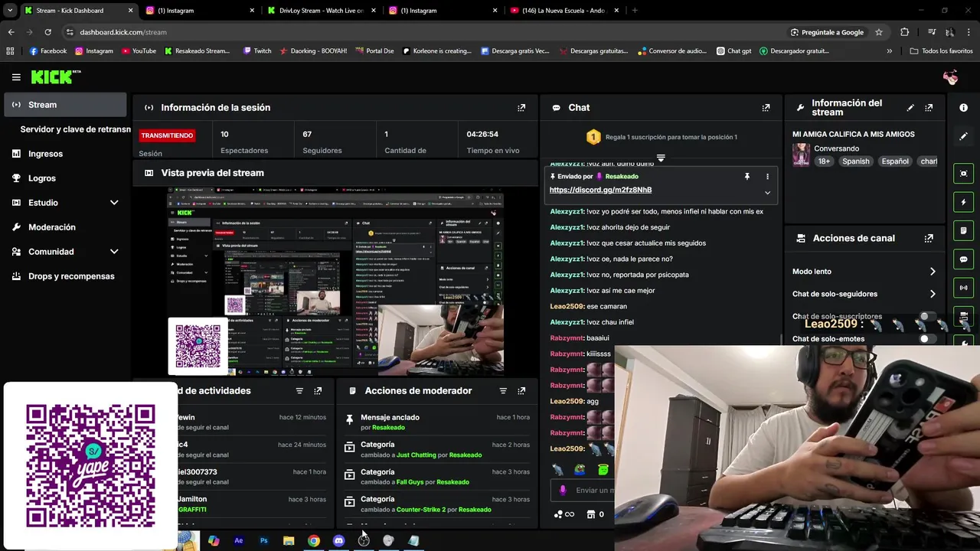Open the Chrome tab search dropdown

click(10, 11)
